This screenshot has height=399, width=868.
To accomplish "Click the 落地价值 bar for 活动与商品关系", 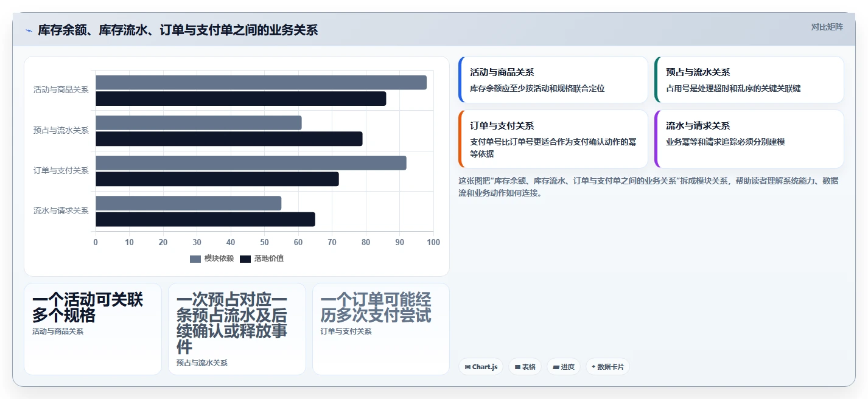I will [241, 99].
